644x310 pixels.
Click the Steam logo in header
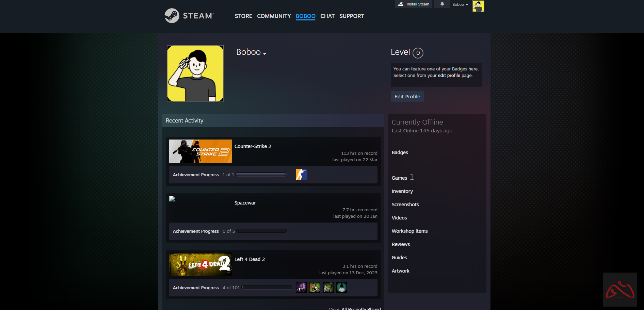pyautogui.click(x=189, y=16)
